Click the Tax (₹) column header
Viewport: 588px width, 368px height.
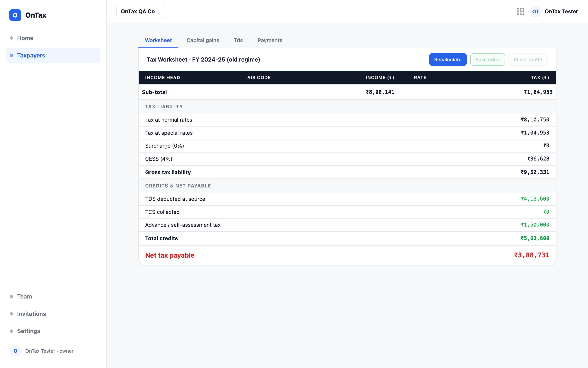pyautogui.click(x=540, y=77)
